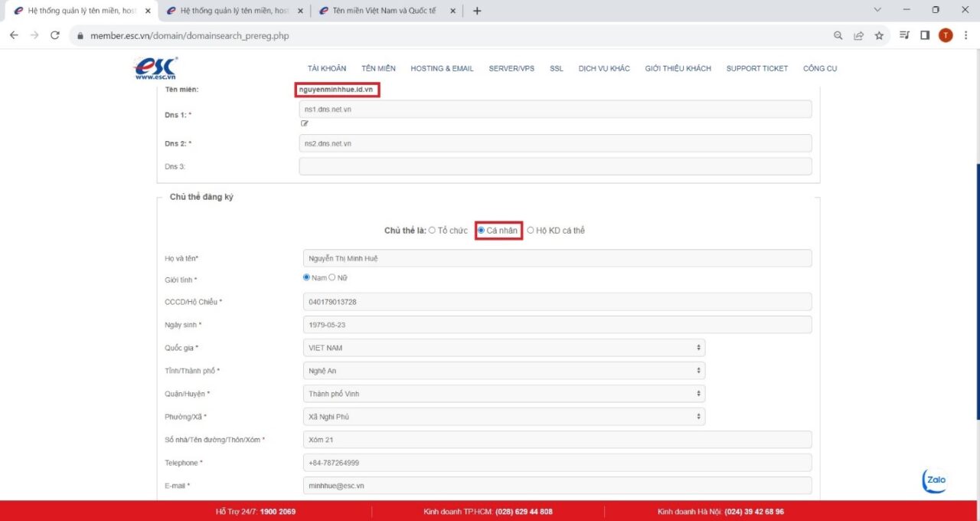The image size is (980, 521).
Task: Open SUPPORT TICKET menu
Action: (x=757, y=68)
